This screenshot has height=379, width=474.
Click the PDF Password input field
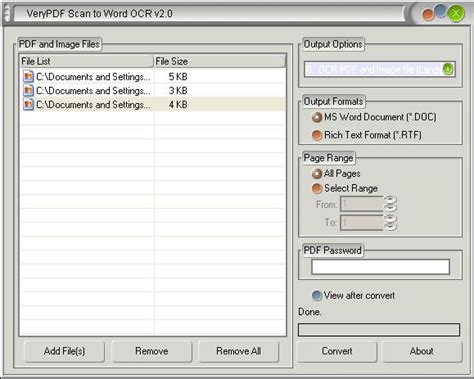(380, 267)
